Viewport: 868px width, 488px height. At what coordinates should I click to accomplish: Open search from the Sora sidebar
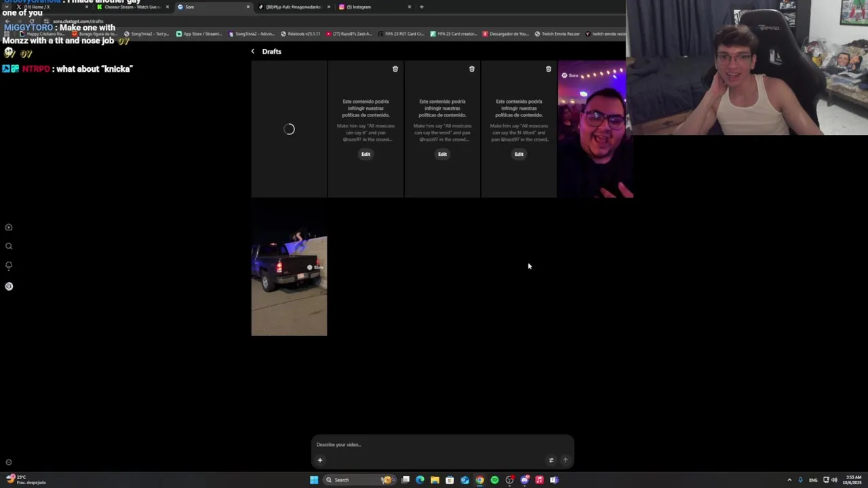(9, 247)
